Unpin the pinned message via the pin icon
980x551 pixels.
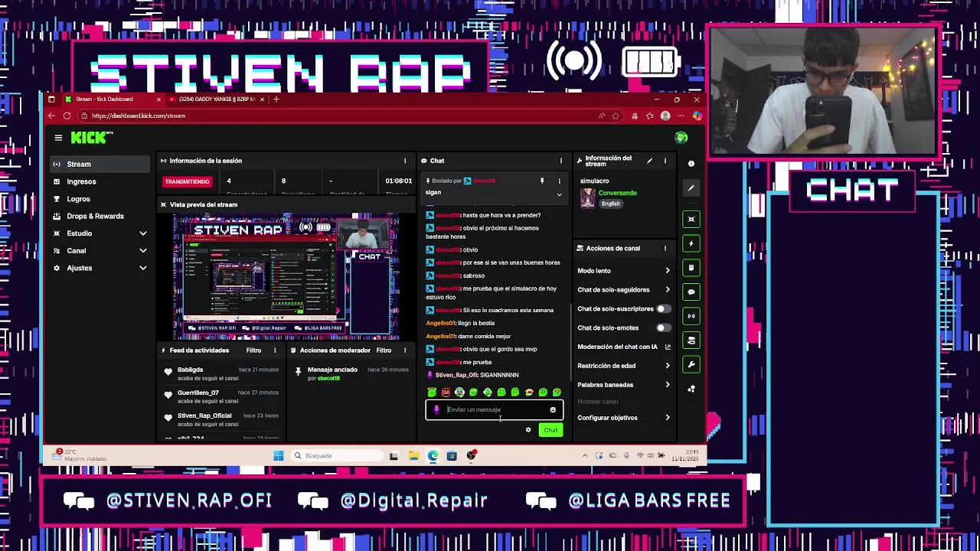(x=542, y=181)
